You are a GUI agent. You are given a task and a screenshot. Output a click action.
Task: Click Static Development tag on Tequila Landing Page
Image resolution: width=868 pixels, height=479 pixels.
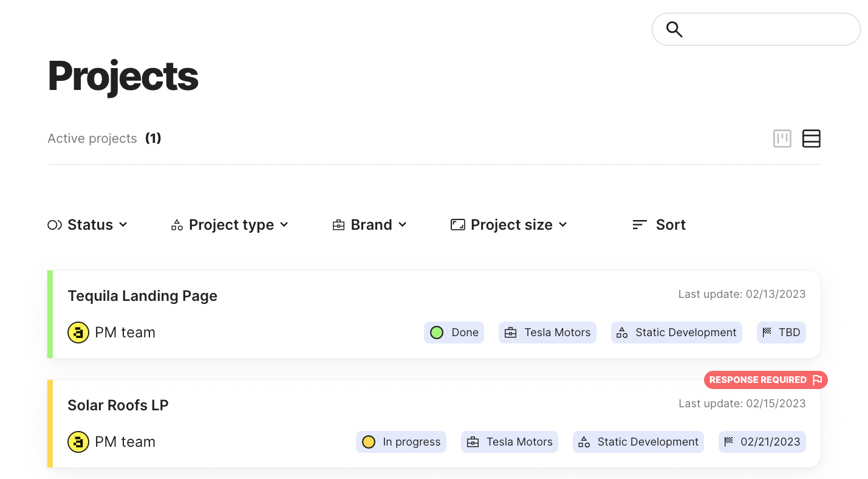tap(677, 333)
